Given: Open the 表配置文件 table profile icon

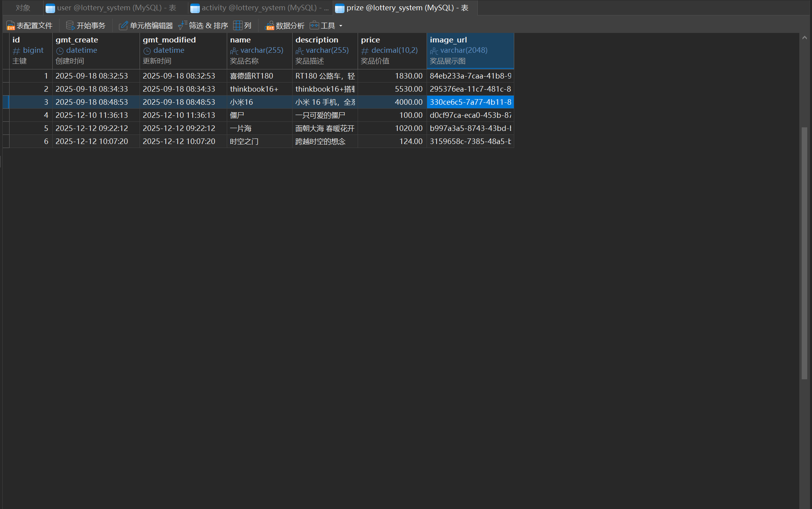Looking at the screenshot, I should click(11, 26).
